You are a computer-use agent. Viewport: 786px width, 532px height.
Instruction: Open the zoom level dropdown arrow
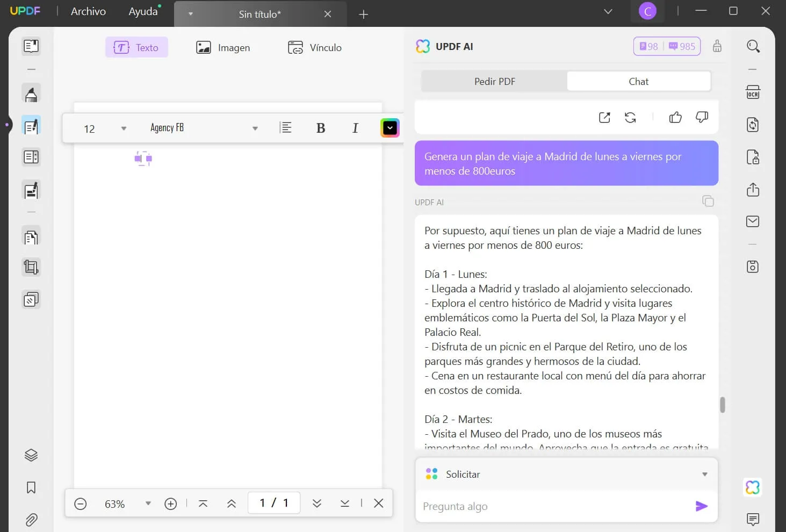tap(148, 504)
